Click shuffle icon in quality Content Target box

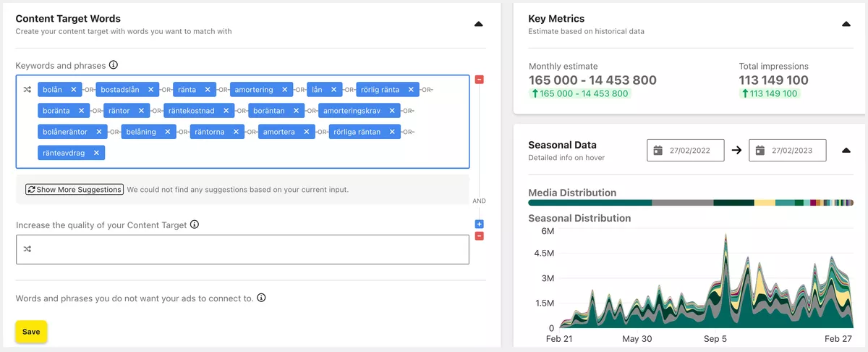[x=27, y=249]
